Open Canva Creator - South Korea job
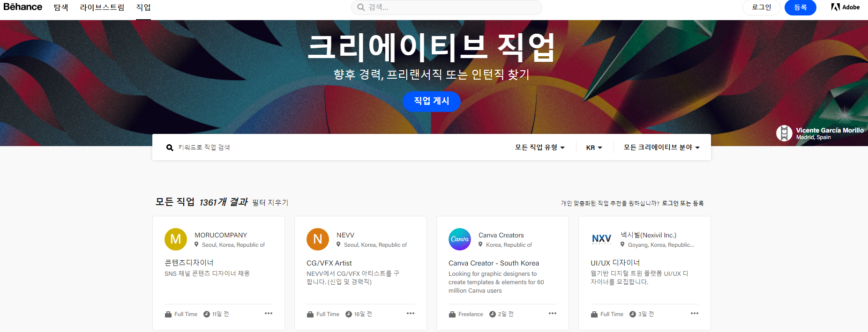Viewport: 868px width, 332px height. [x=494, y=263]
